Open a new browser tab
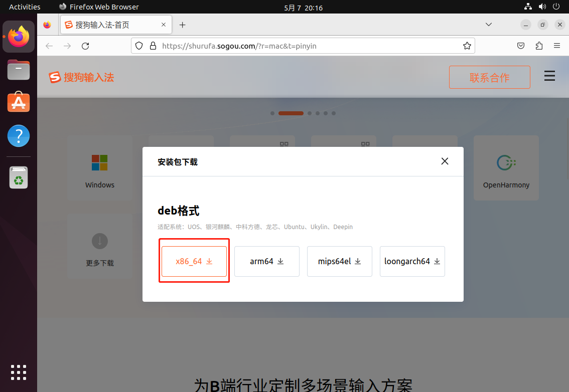Viewport: 569px width, 392px height. [183, 25]
